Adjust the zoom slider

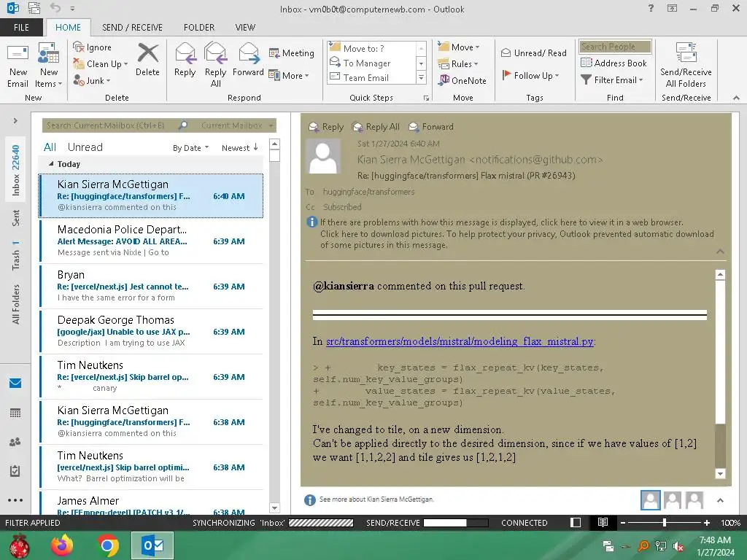pos(664,522)
